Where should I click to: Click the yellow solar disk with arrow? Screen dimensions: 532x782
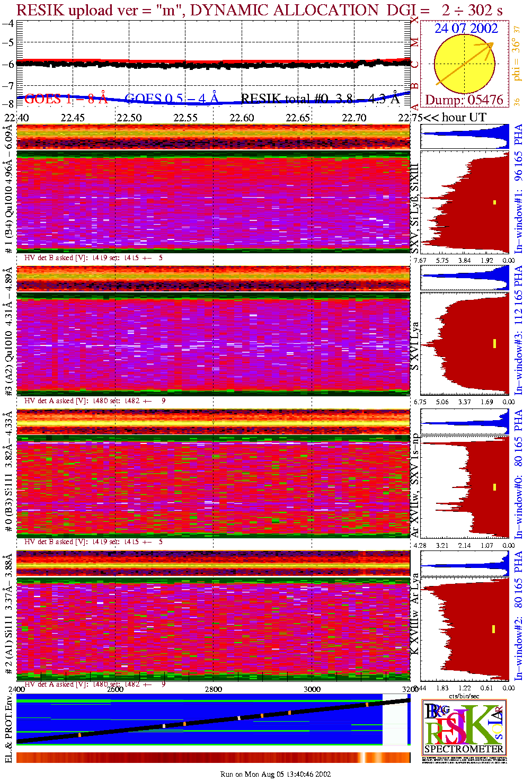click(464, 65)
